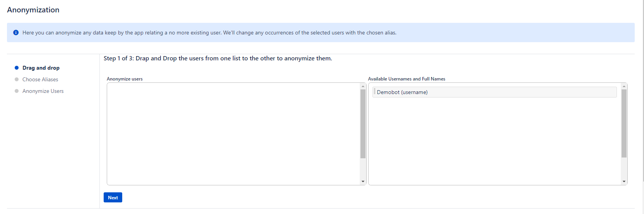
Task: Click the Available Usernames list scrollbar thumb
Action: pyautogui.click(x=624, y=123)
